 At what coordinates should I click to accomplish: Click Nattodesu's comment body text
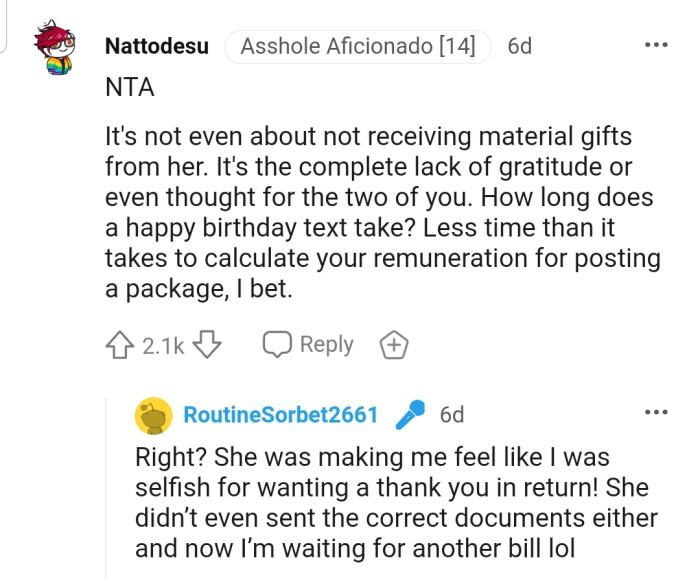point(382,212)
